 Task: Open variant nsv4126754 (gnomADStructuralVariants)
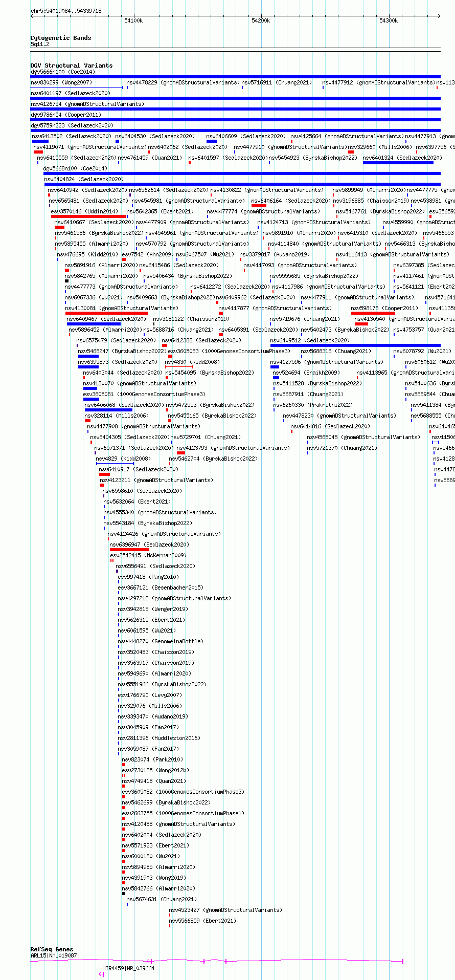pos(87,104)
